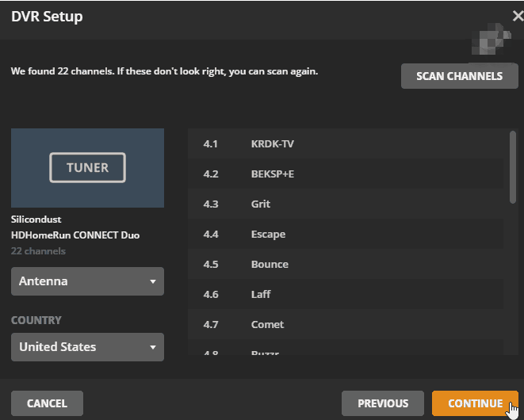Click the Tuner device thumbnail
This screenshot has width=524, height=420.
tap(87, 168)
